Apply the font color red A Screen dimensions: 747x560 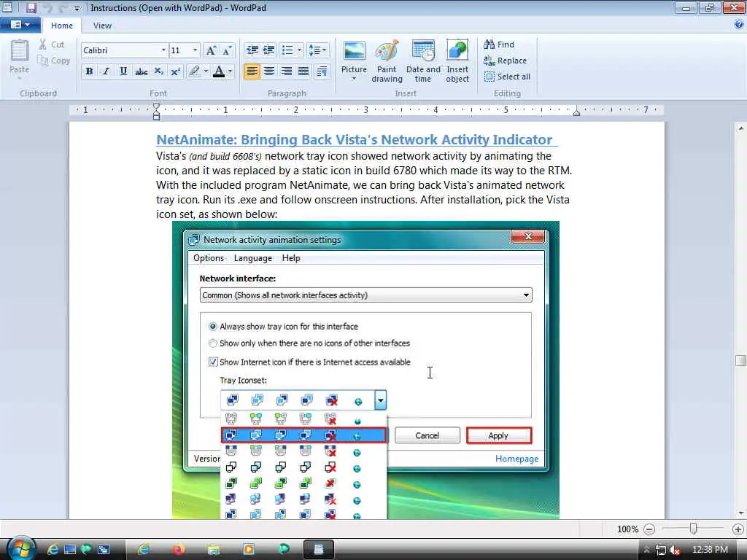[219, 71]
